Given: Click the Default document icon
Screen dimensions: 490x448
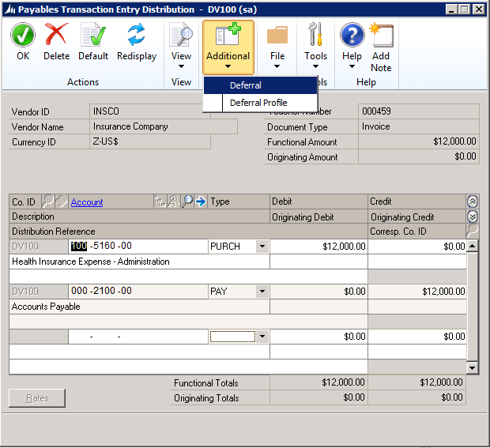Looking at the screenshot, I should pyautogui.click(x=93, y=34).
